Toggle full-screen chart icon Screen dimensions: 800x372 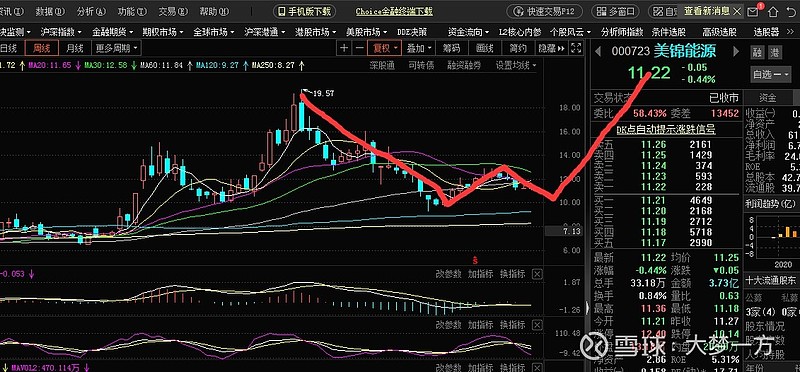pos(576,48)
